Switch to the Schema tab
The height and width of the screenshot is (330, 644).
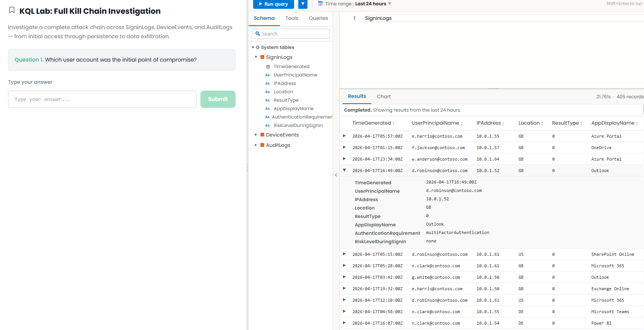tap(264, 18)
